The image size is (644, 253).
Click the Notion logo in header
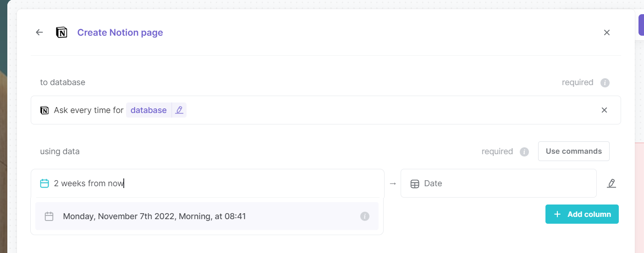(x=61, y=32)
